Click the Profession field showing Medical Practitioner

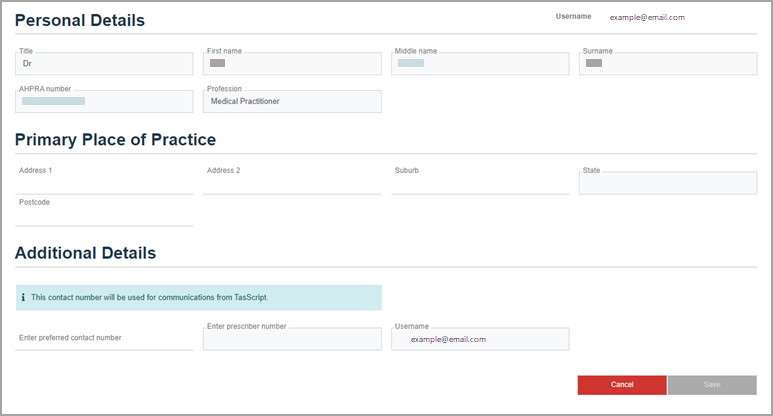click(292, 102)
